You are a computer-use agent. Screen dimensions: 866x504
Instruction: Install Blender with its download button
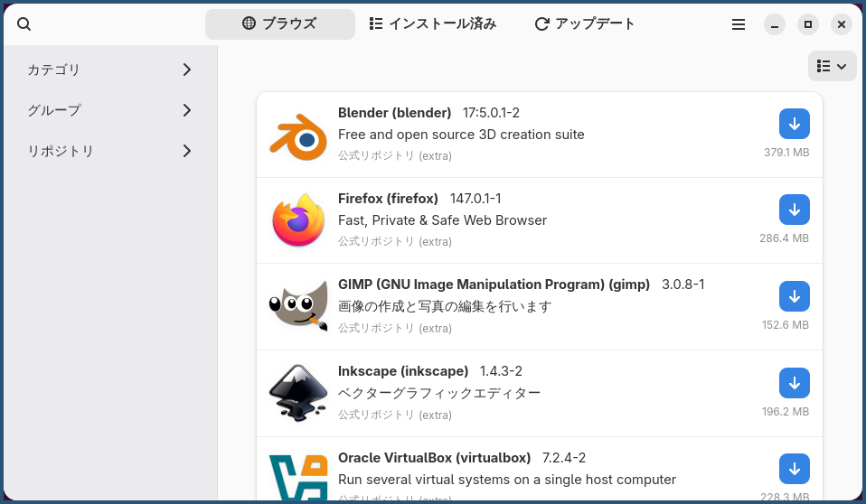coord(795,124)
